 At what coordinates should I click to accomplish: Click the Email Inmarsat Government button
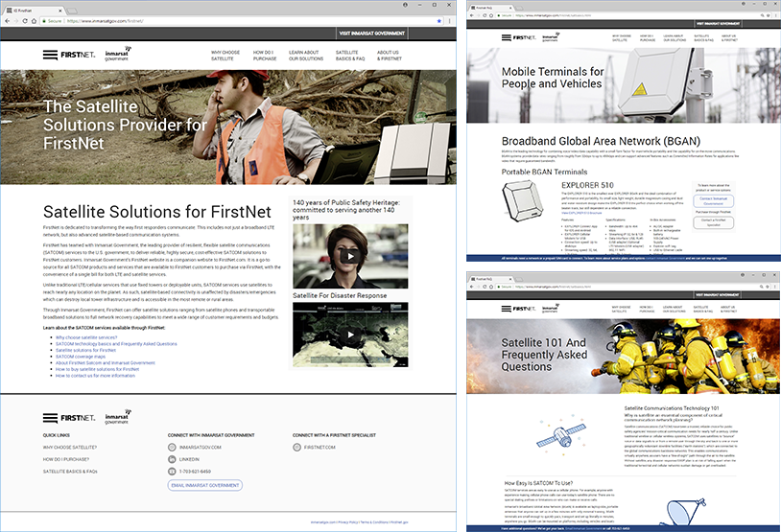point(204,485)
